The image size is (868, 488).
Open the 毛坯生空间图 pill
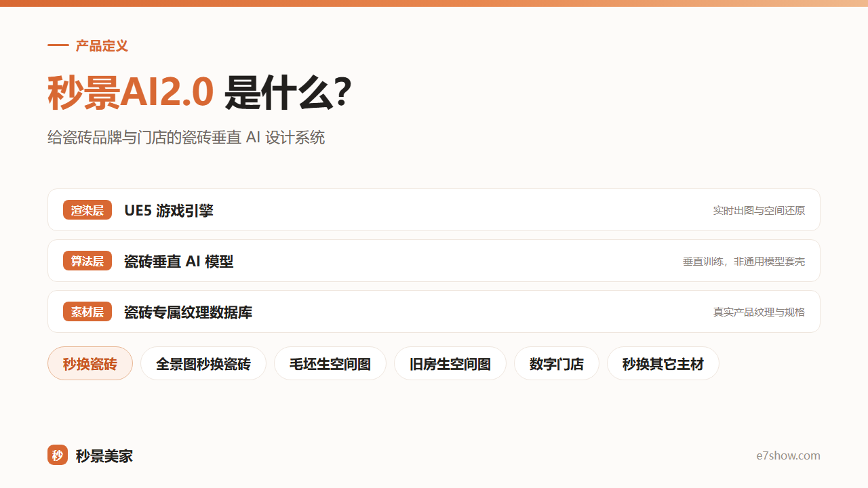pyautogui.click(x=330, y=363)
